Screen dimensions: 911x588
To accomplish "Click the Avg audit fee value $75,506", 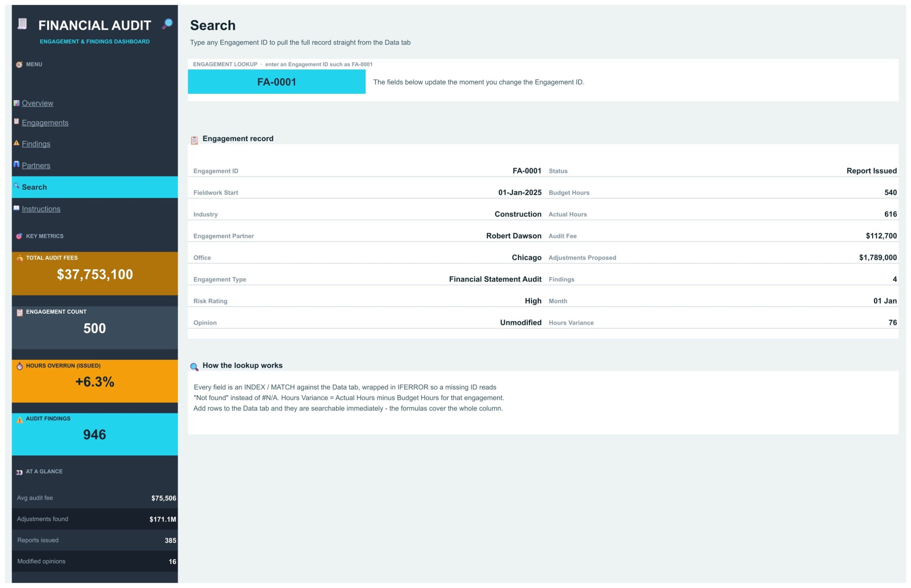I will click(x=163, y=498).
